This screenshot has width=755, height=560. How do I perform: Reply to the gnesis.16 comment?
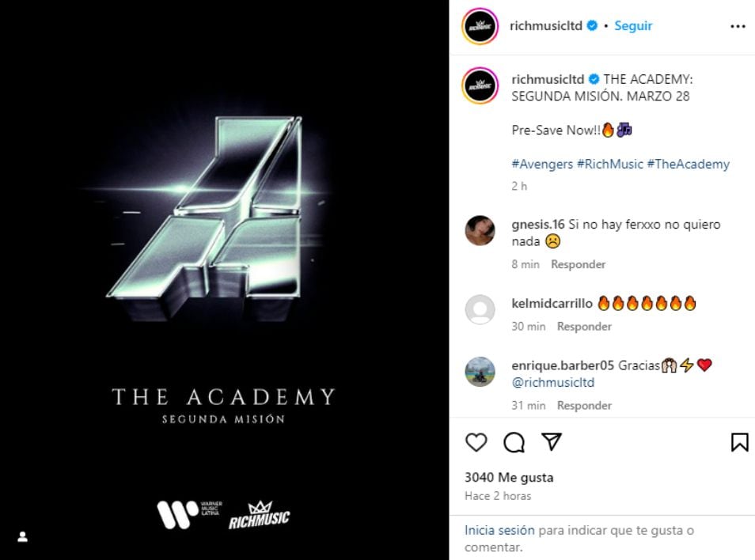(579, 264)
